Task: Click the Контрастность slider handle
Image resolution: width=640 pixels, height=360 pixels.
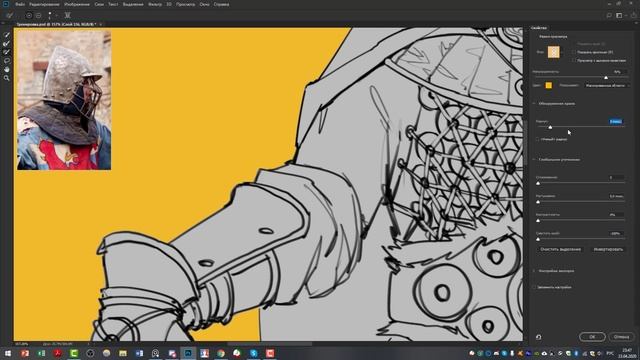Action: click(x=538, y=220)
